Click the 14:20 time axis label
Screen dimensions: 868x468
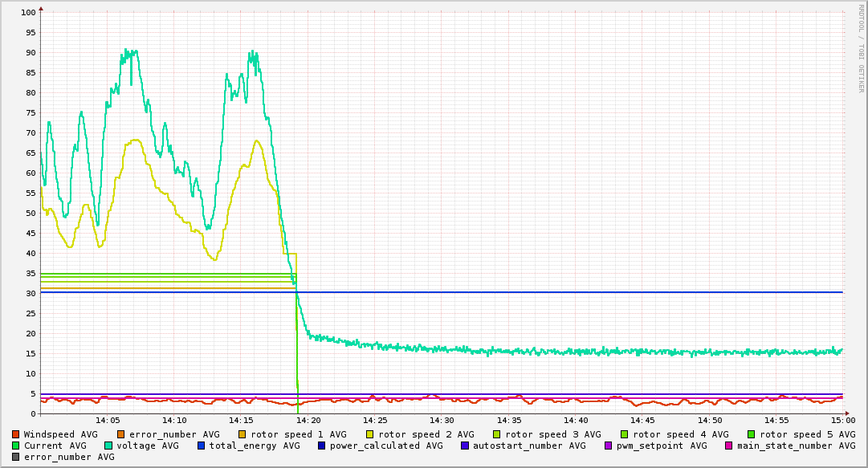pos(308,421)
